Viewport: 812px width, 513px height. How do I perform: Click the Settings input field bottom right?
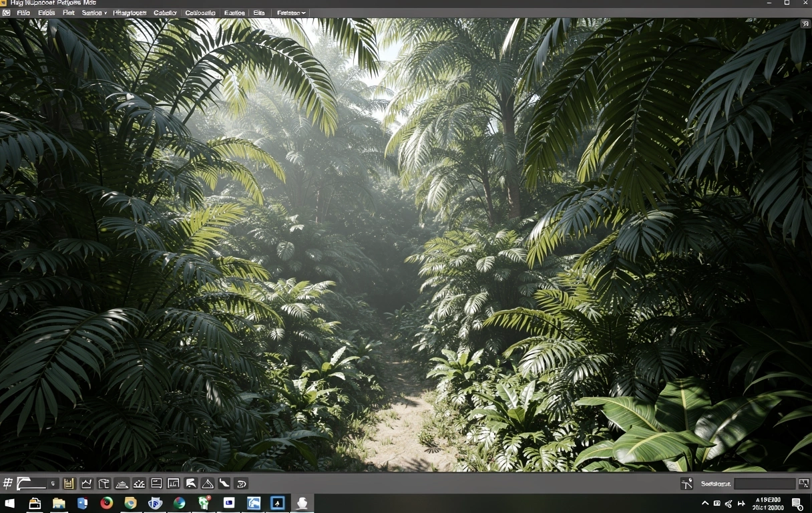[765, 484]
